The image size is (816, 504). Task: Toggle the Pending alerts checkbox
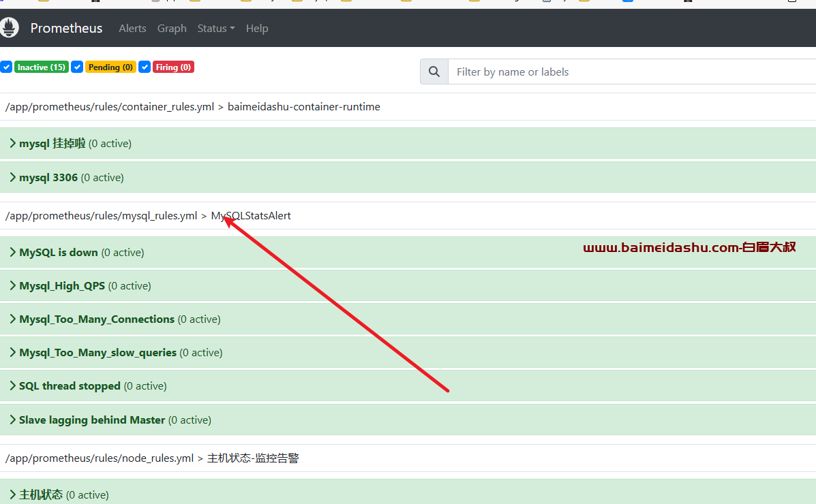pos(77,67)
